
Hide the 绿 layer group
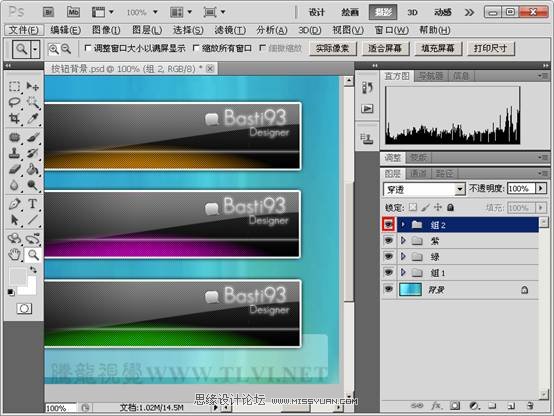[388, 256]
